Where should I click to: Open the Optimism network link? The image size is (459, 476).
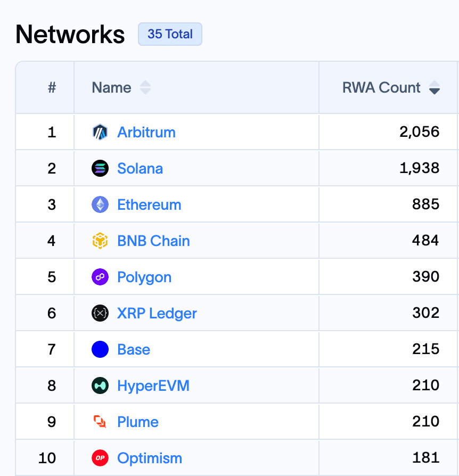pyautogui.click(x=150, y=458)
